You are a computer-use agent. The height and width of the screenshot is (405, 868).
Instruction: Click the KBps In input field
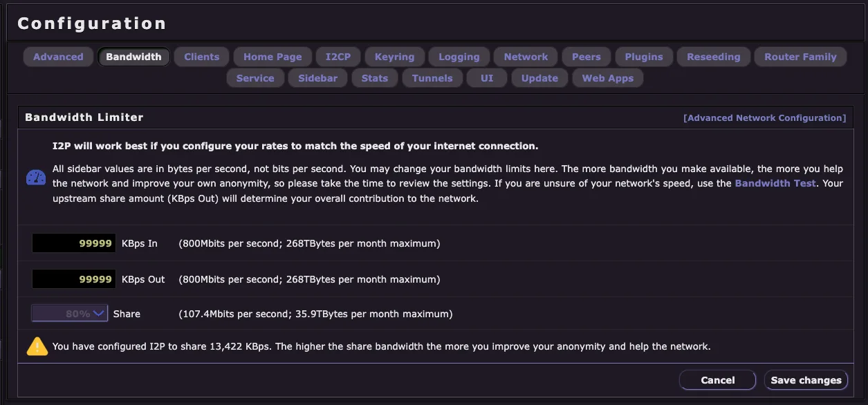pos(73,243)
